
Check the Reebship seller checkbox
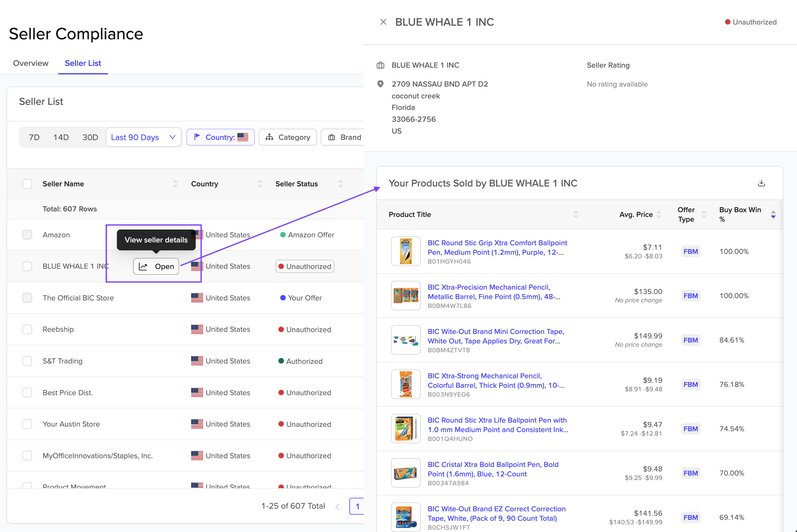coord(27,330)
